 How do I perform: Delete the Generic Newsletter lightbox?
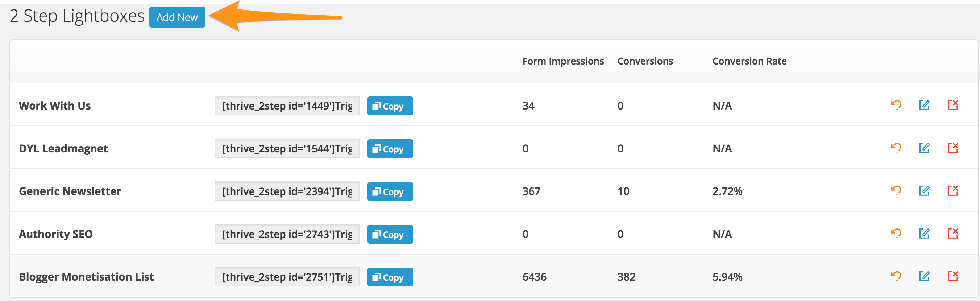[x=952, y=191]
